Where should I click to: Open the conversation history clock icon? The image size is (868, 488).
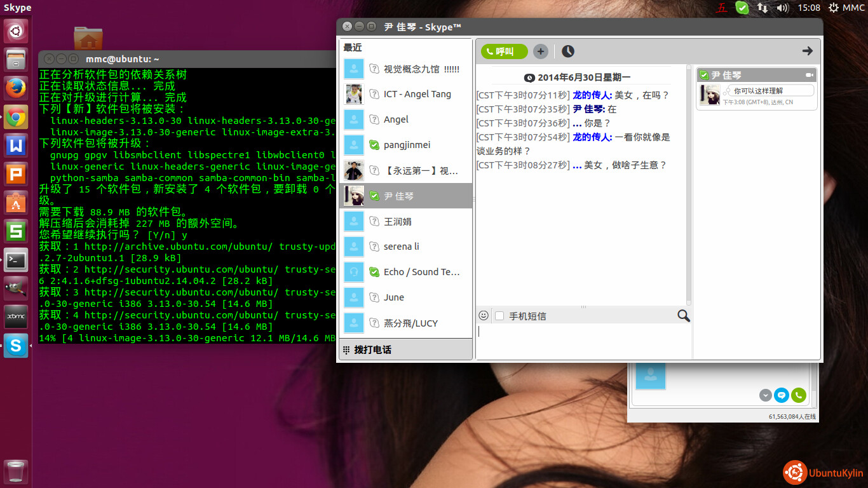(567, 51)
